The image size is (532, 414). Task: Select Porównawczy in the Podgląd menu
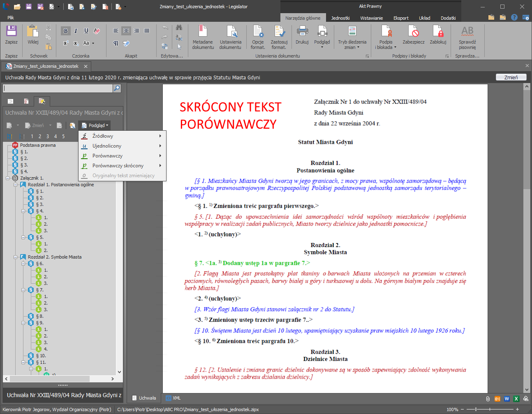[122, 156]
